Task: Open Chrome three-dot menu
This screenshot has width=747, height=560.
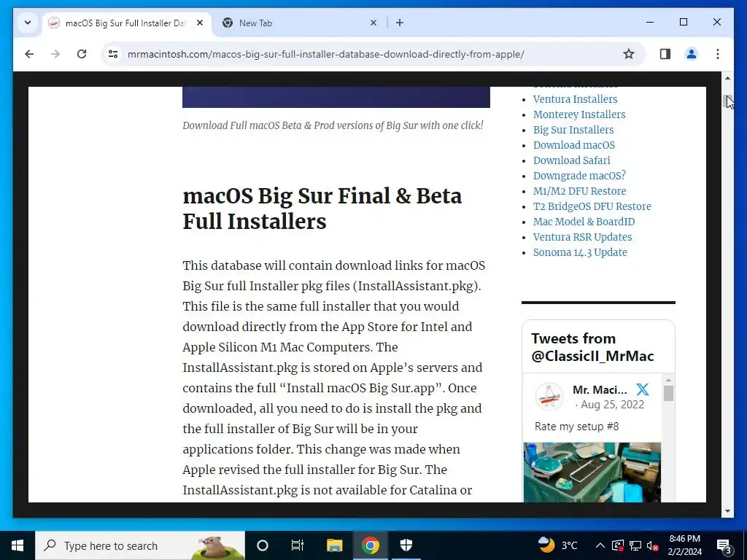Action: coord(718,54)
